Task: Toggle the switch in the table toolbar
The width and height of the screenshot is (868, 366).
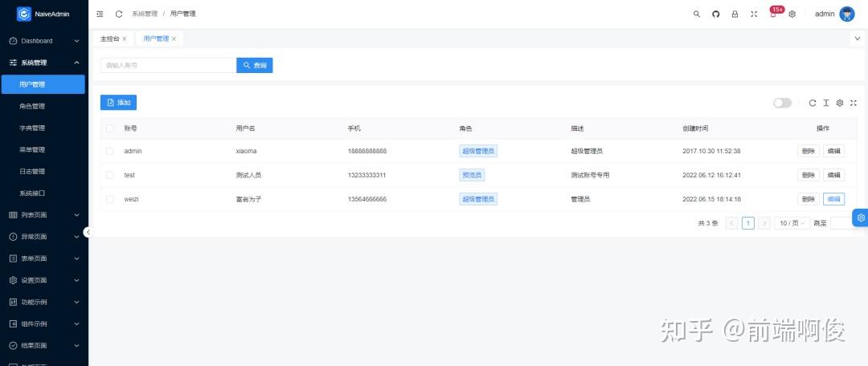Action: tap(782, 103)
